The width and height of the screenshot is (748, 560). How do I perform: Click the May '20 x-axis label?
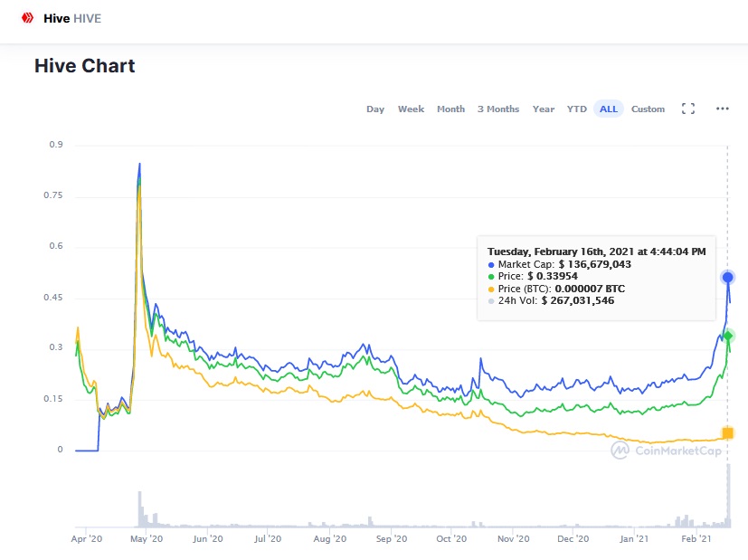point(147,539)
